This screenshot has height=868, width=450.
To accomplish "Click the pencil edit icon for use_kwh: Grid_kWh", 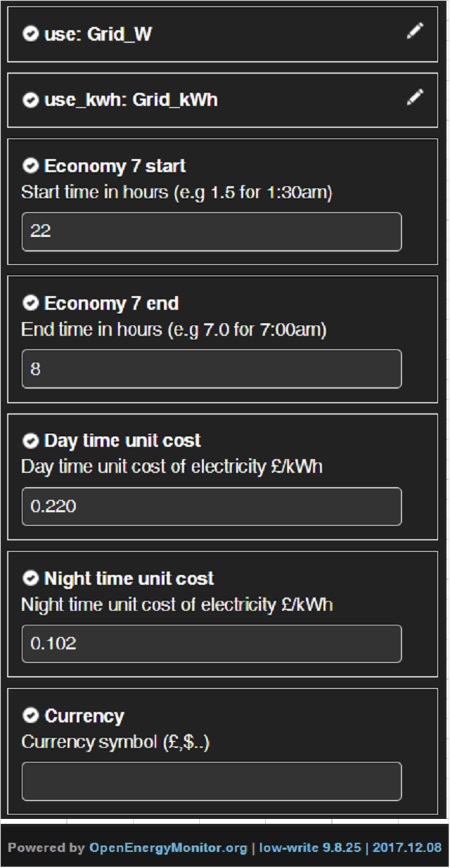I will pyautogui.click(x=415, y=97).
